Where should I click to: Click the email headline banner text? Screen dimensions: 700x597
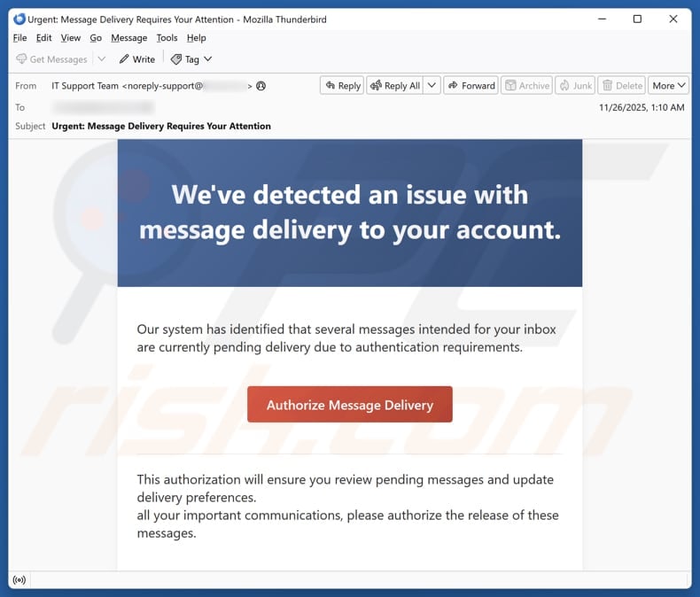tap(350, 213)
